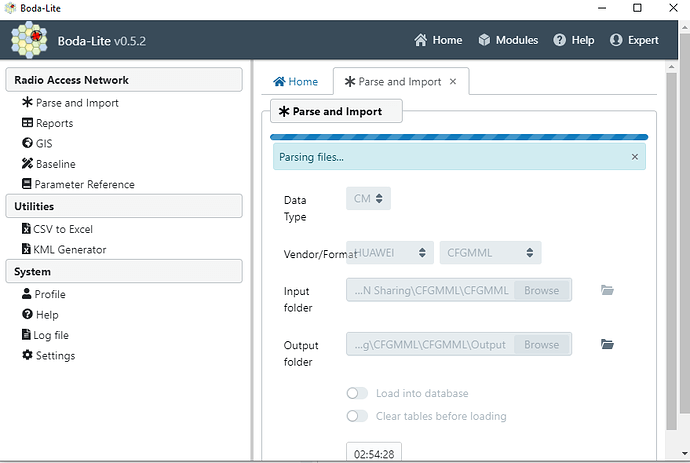Open Modules from the top navigation

508,40
